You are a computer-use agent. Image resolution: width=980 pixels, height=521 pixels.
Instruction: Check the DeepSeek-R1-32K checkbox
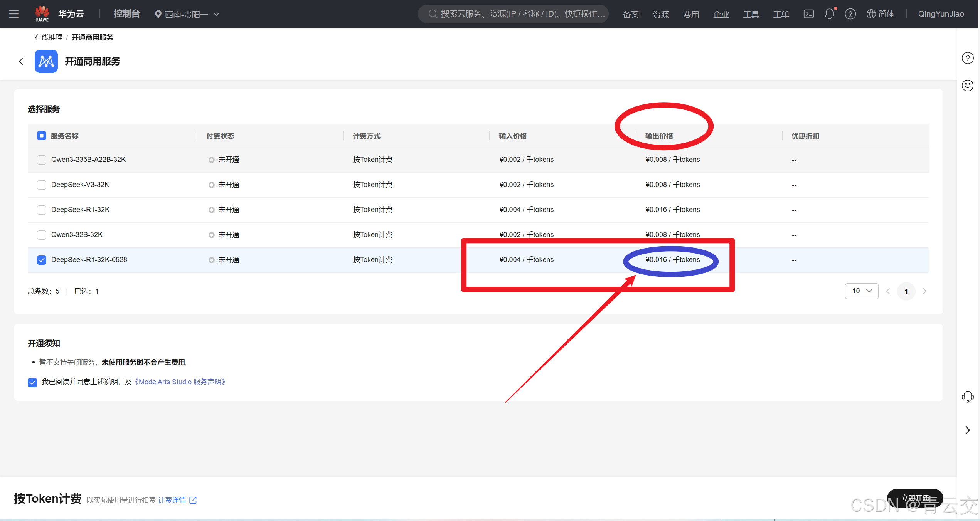[x=42, y=210]
